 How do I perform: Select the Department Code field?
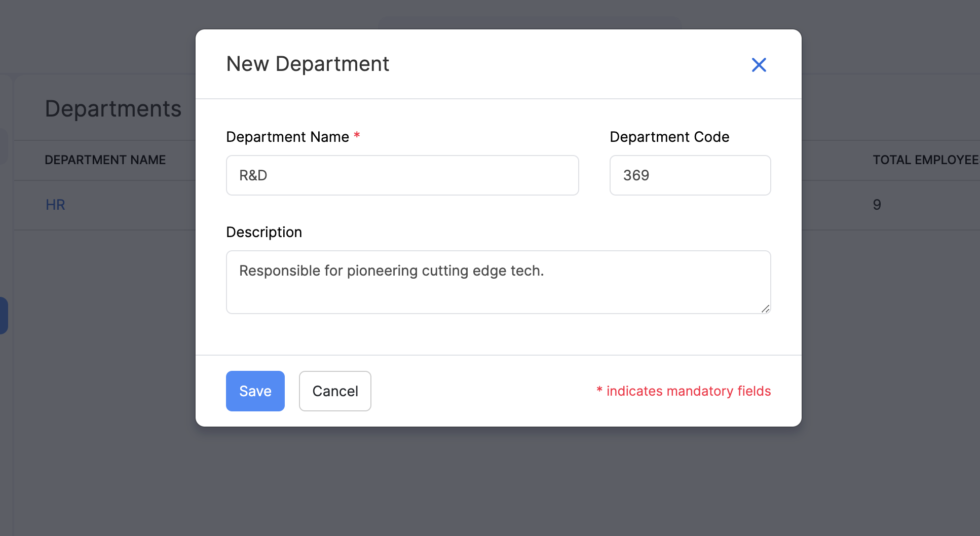pyautogui.click(x=690, y=175)
